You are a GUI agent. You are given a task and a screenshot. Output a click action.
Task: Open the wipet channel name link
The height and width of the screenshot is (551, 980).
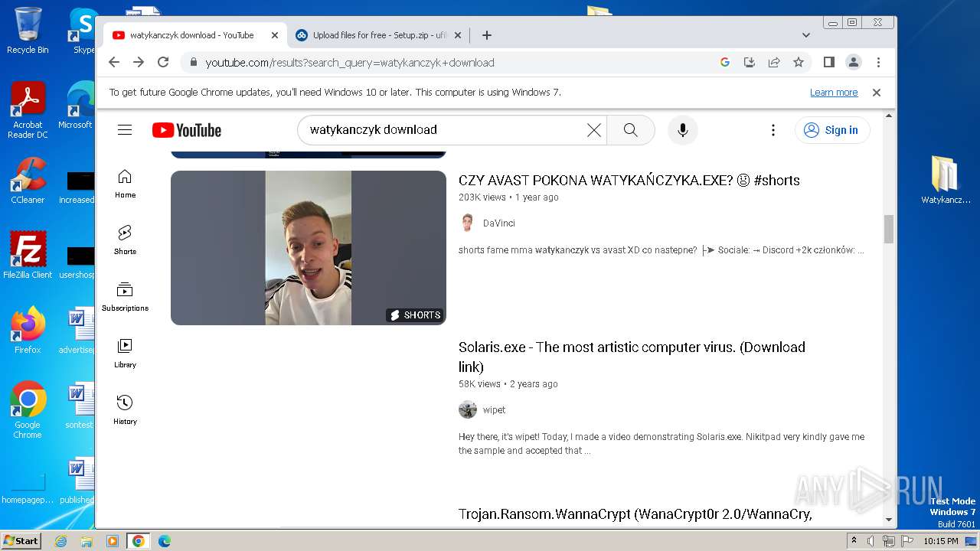(x=494, y=410)
